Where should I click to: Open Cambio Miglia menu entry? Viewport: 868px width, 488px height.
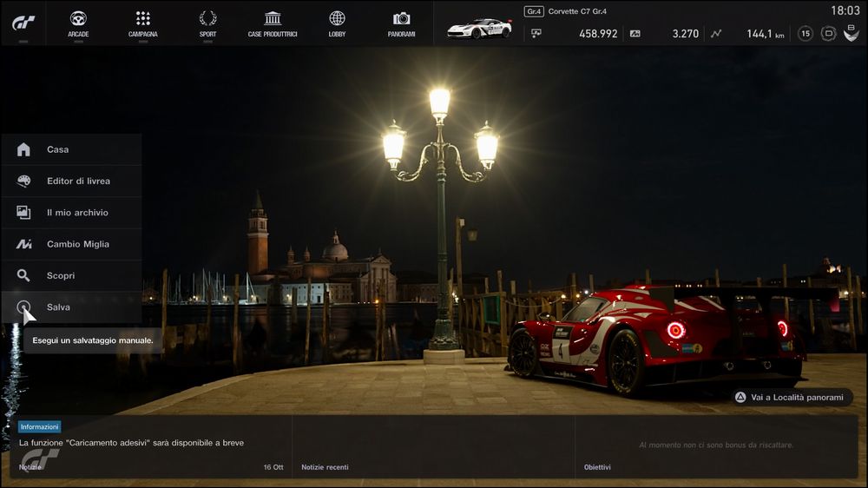71,244
